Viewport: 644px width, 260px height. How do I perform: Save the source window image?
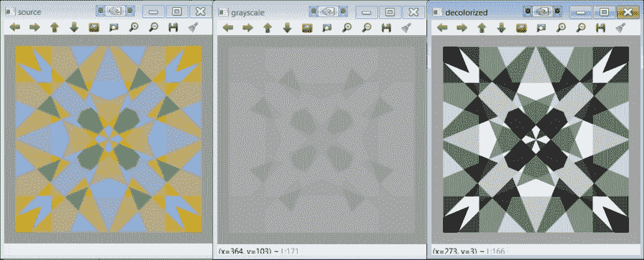pos(173,27)
